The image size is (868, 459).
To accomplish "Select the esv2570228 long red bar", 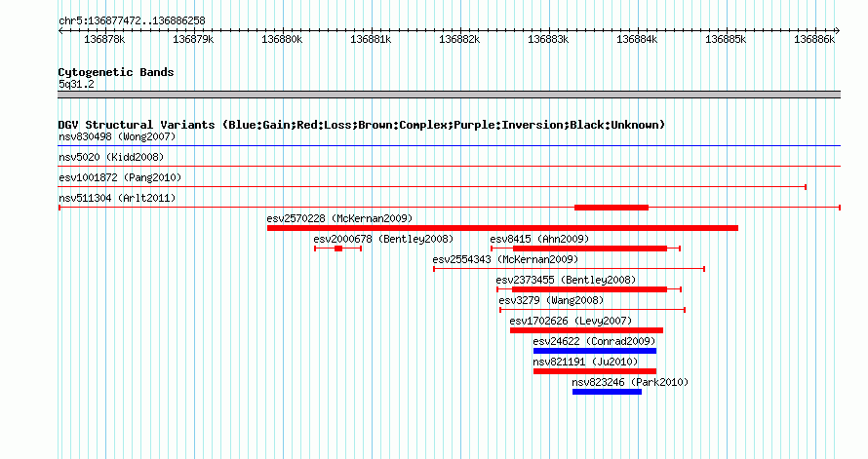I will tap(502, 228).
